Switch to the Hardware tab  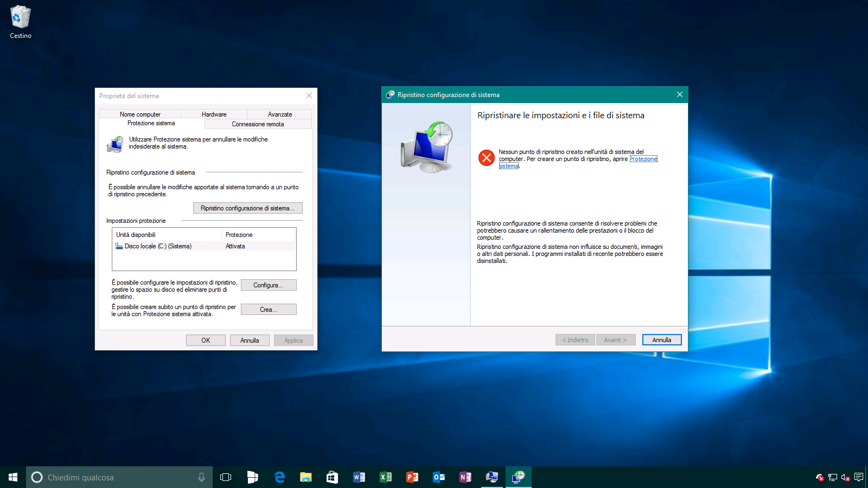click(214, 114)
